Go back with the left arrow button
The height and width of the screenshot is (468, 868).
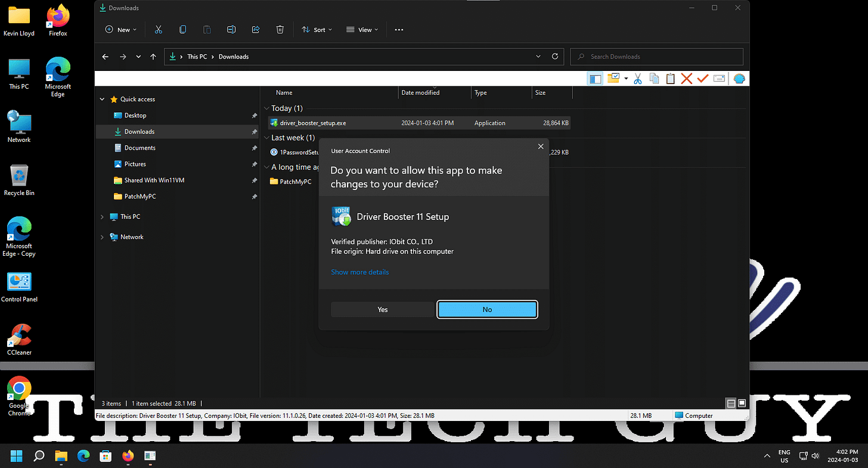coord(106,57)
